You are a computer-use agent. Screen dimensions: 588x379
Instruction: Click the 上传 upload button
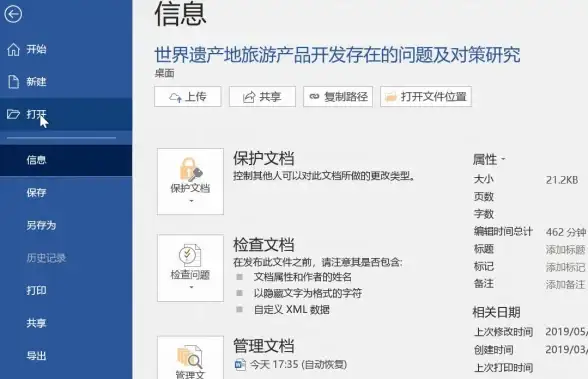click(x=188, y=97)
